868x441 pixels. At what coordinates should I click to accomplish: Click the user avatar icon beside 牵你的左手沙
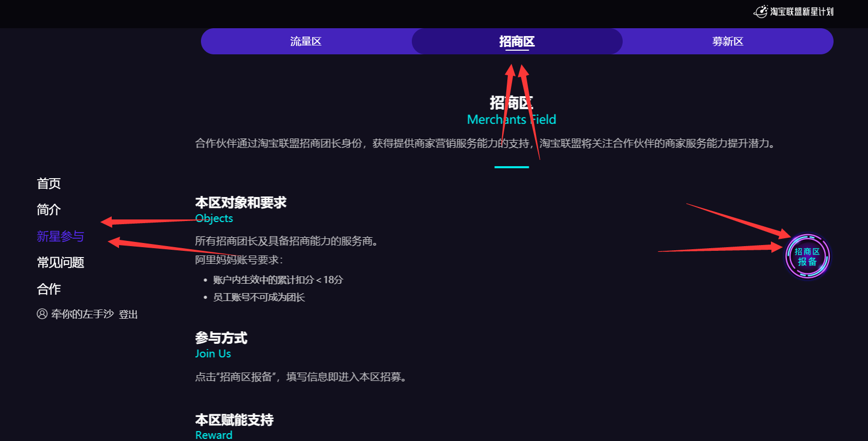(42, 314)
